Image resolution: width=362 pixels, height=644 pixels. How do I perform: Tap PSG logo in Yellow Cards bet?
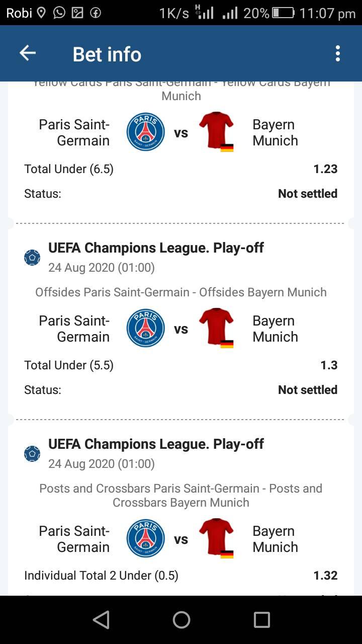point(146,132)
